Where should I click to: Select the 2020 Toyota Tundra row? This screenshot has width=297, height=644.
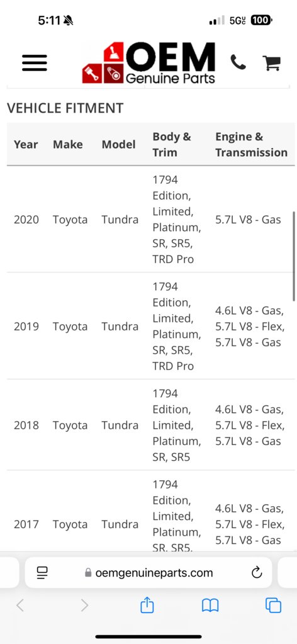point(150,219)
